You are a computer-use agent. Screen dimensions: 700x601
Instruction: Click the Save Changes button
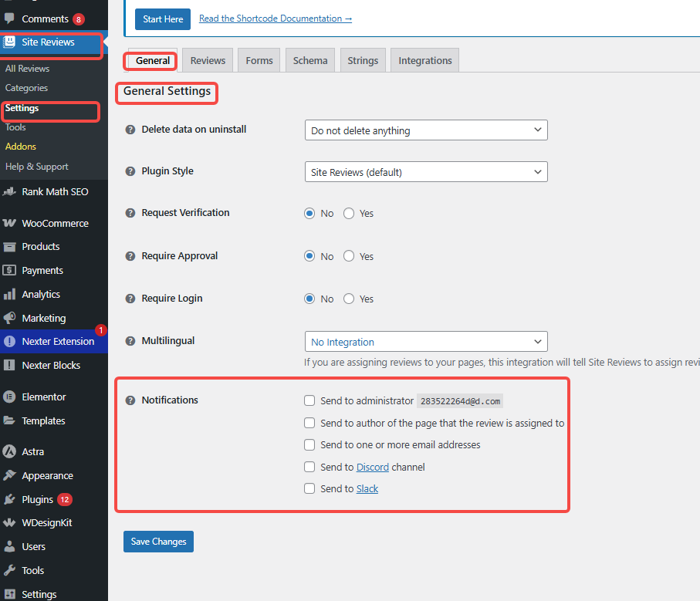pos(158,542)
